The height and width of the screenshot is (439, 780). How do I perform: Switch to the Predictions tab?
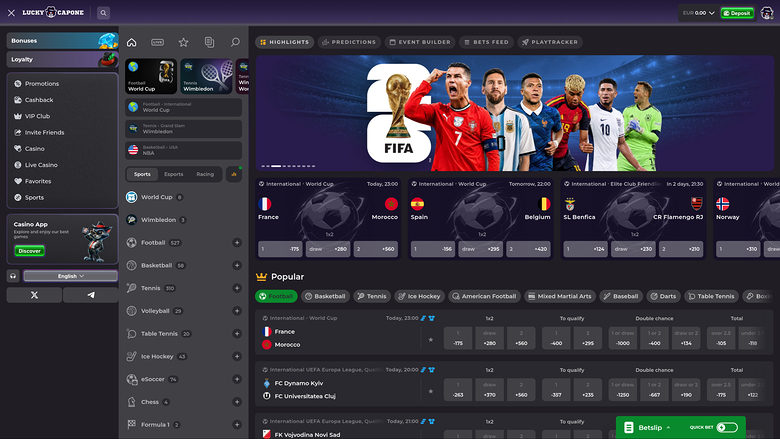click(349, 42)
